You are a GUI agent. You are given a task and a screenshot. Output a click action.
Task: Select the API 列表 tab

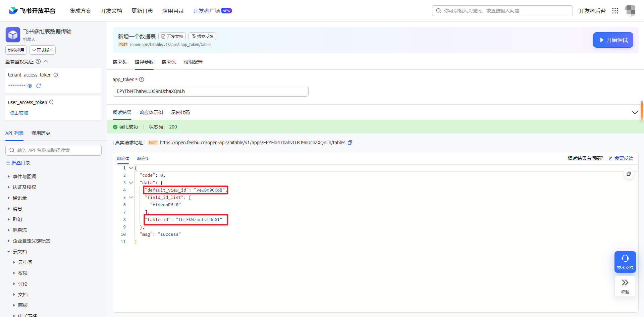click(14, 133)
